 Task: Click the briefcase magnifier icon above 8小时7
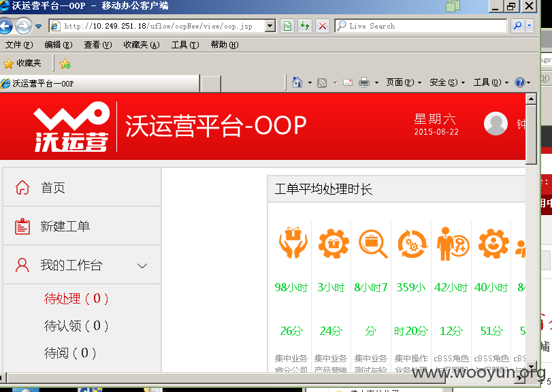point(373,244)
